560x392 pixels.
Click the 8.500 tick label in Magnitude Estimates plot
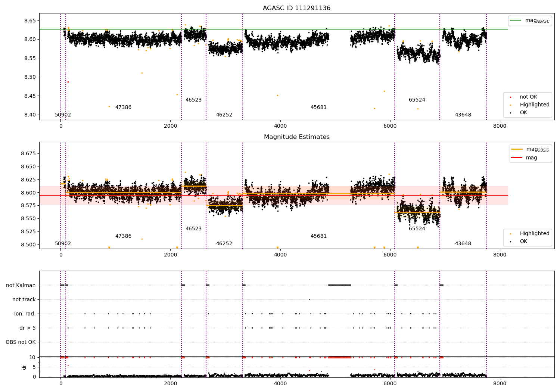[x=28, y=245]
